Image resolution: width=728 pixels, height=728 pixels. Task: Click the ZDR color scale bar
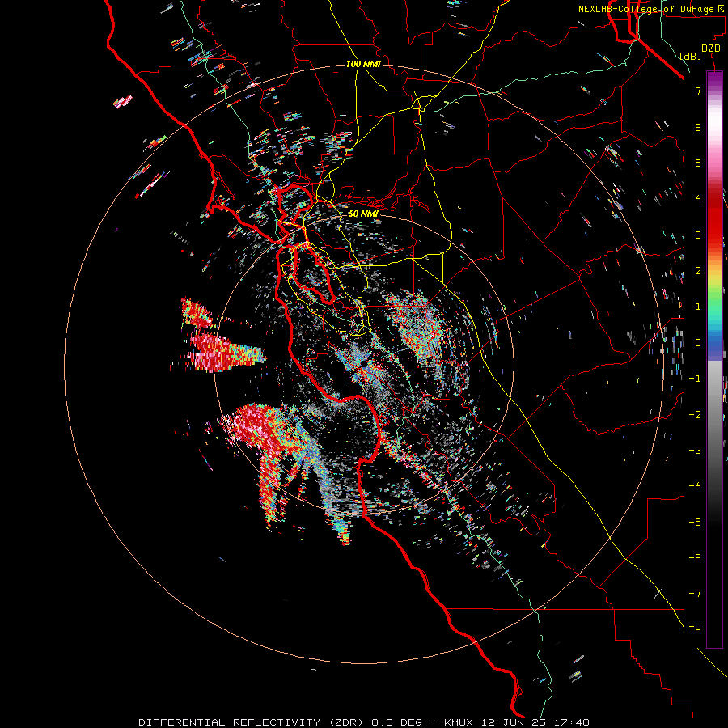coord(714,359)
